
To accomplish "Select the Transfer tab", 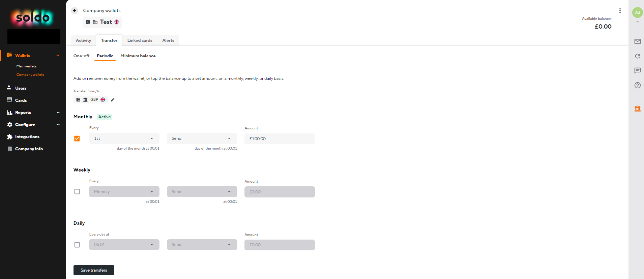I will coord(109,40).
